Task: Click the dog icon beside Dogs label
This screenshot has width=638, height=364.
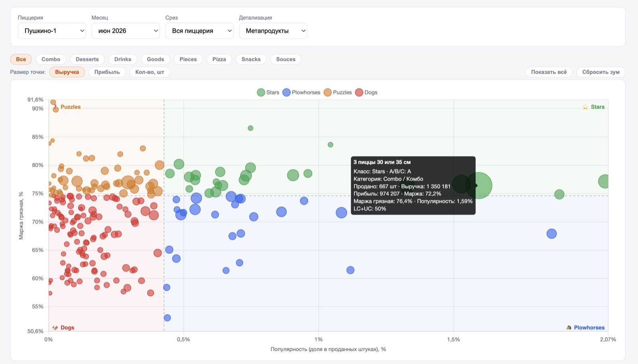Action: (55, 327)
